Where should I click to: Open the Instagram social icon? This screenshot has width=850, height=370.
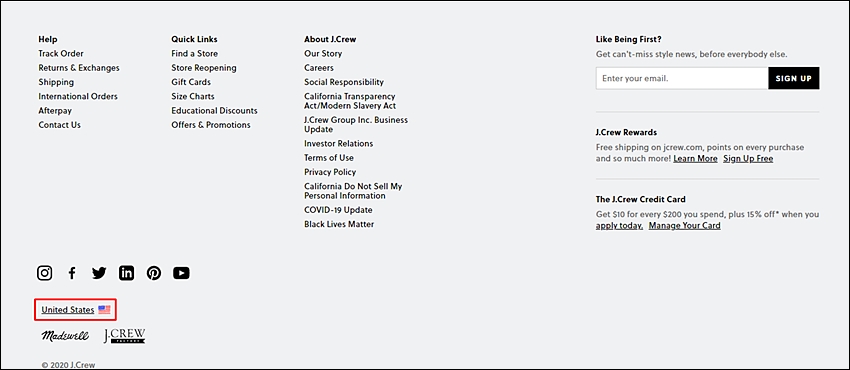[x=44, y=273]
